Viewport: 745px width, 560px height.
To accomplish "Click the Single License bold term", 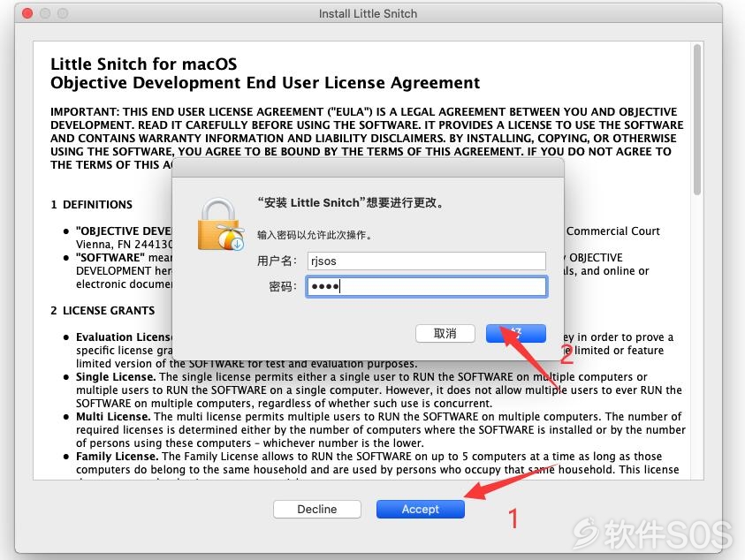I will point(116,377).
